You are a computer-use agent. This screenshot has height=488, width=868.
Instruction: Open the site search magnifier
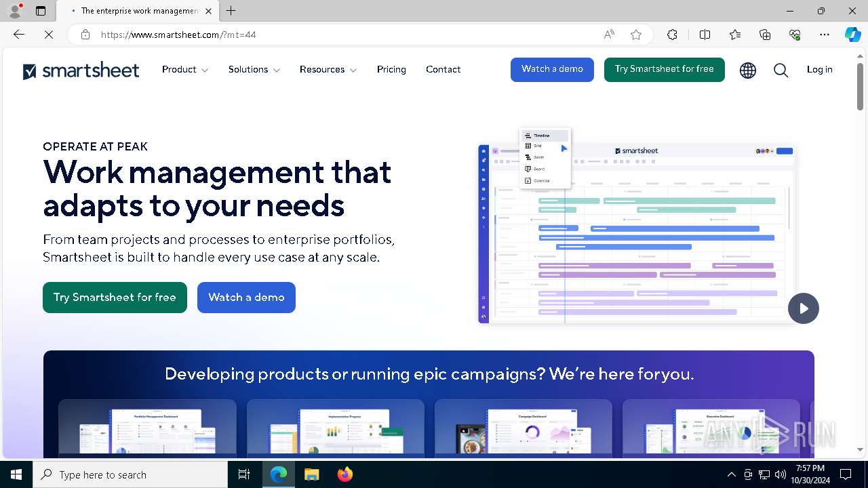point(781,70)
